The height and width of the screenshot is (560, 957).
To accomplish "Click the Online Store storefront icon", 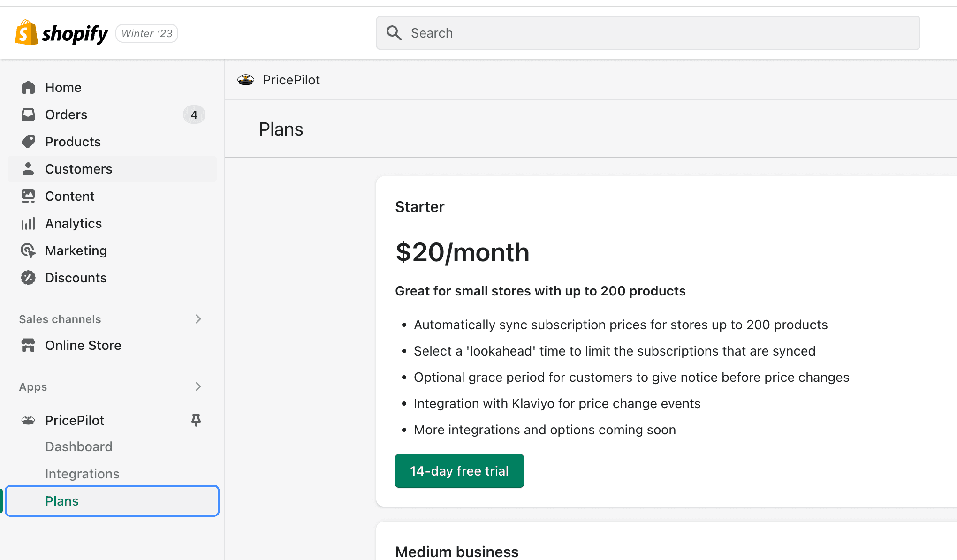I will [28, 345].
